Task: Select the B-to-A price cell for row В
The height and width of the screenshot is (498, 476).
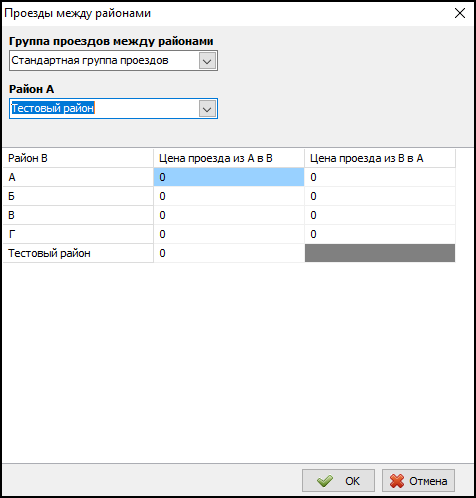Action: pos(380,215)
